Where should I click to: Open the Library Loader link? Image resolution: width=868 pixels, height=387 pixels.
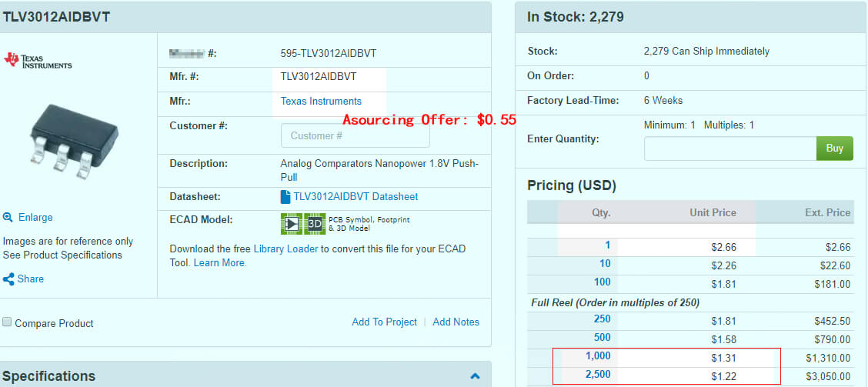click(285, 249)
